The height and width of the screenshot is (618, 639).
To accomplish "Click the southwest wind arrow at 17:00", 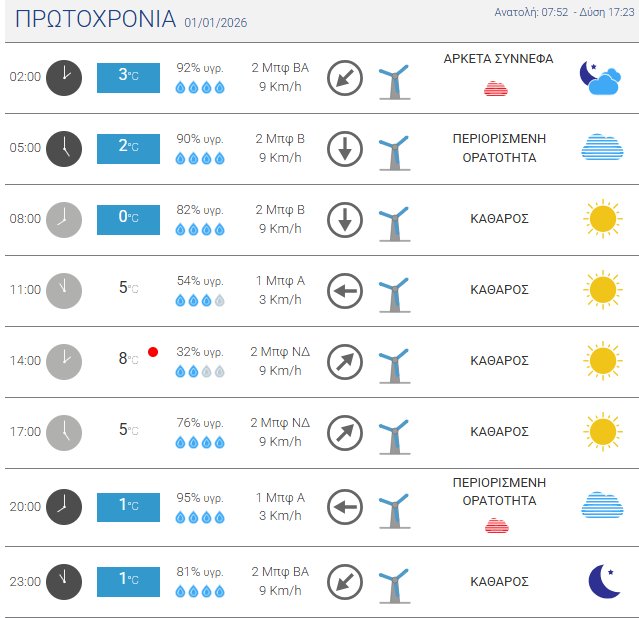I will [x=345, y=432].
